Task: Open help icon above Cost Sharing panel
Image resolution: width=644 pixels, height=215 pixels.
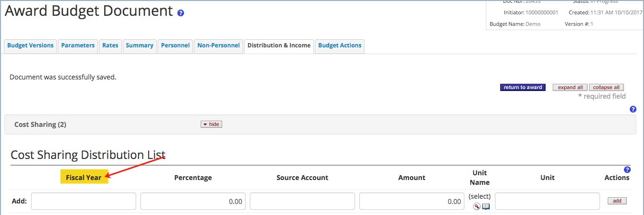Action: point(633,109)
